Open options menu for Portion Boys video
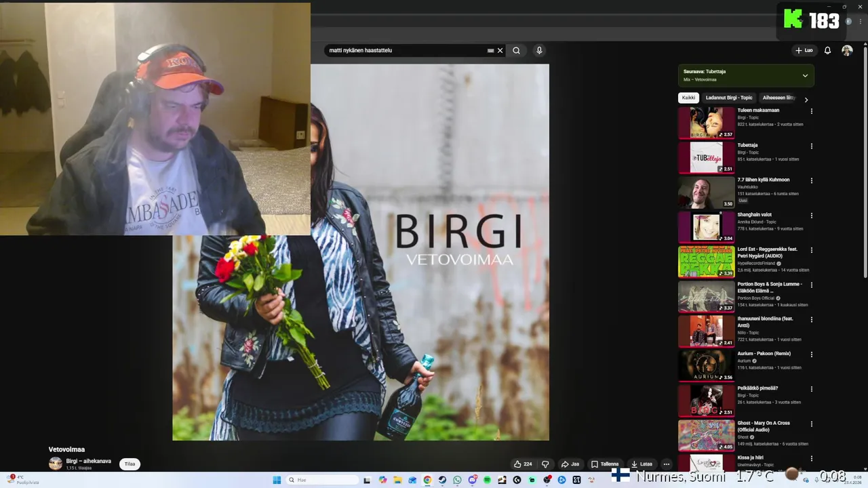Screen dimensions: 868x488 [811, 285]
